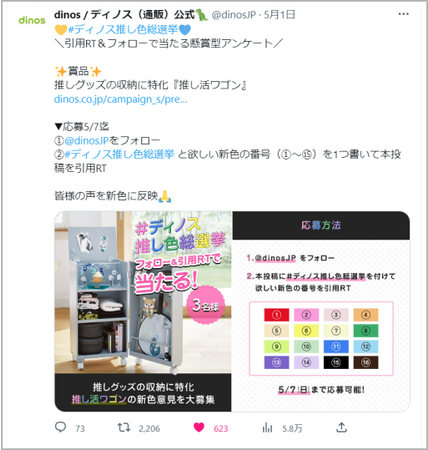Toggle the pink heart like icon
This screenshot has width=428, height=450.
pyautogui.click(x=199, y=427)
